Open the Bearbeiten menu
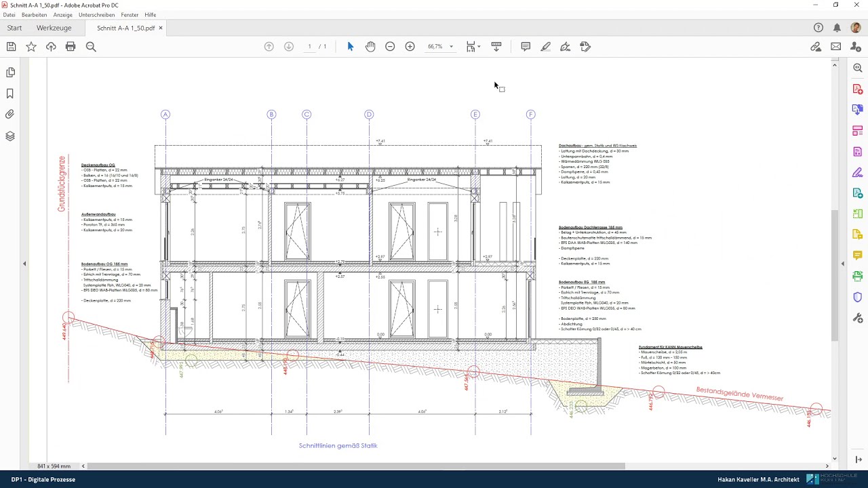This screenshot has height=488, width=868. [x=34, y=15]
